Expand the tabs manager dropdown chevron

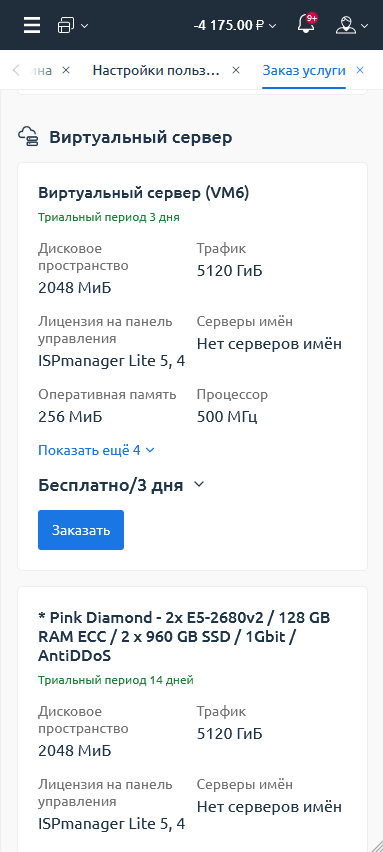coord(84,26)
